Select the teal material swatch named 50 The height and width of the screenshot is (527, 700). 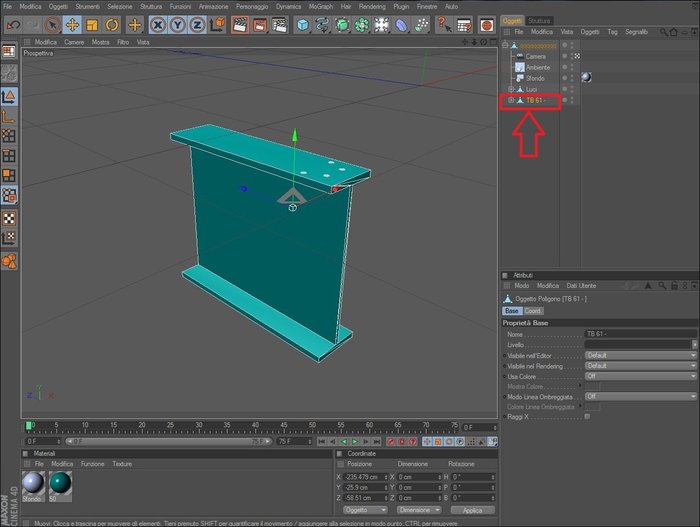coord(60,483)
